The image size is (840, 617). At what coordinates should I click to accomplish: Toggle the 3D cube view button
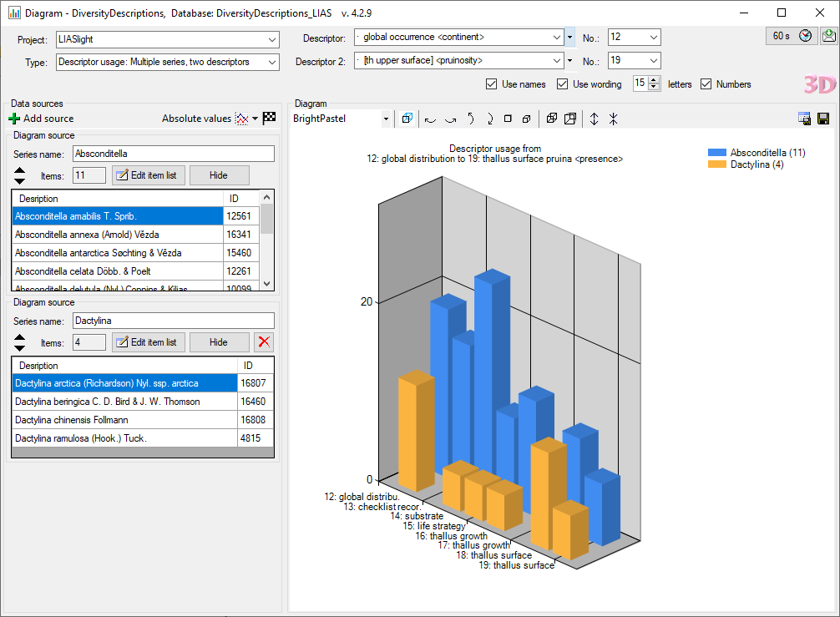pos(407,119)
